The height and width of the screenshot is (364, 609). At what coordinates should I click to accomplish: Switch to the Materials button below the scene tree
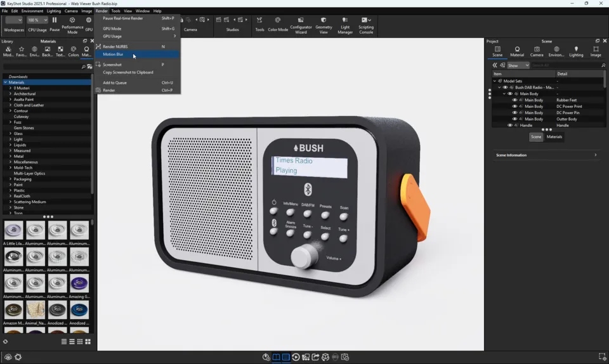pos(554,137)
